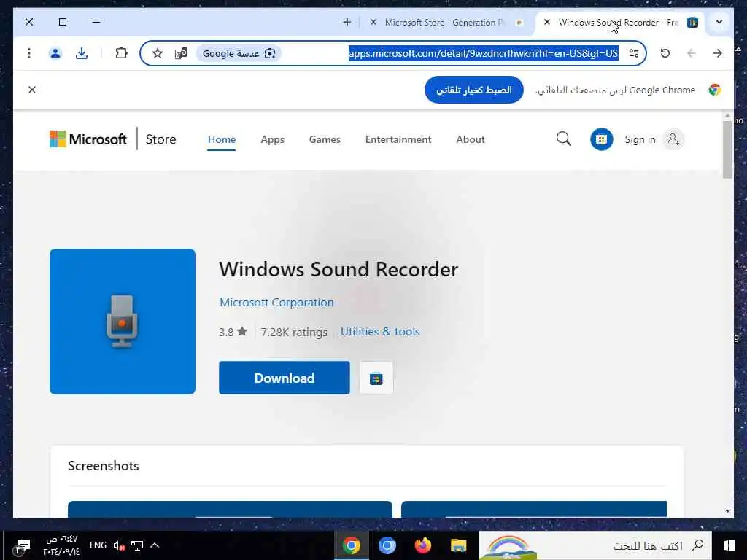Click the blue Microsoft Store app icon in header
Viewport: 747px width, 560px height.
(601, 139)
